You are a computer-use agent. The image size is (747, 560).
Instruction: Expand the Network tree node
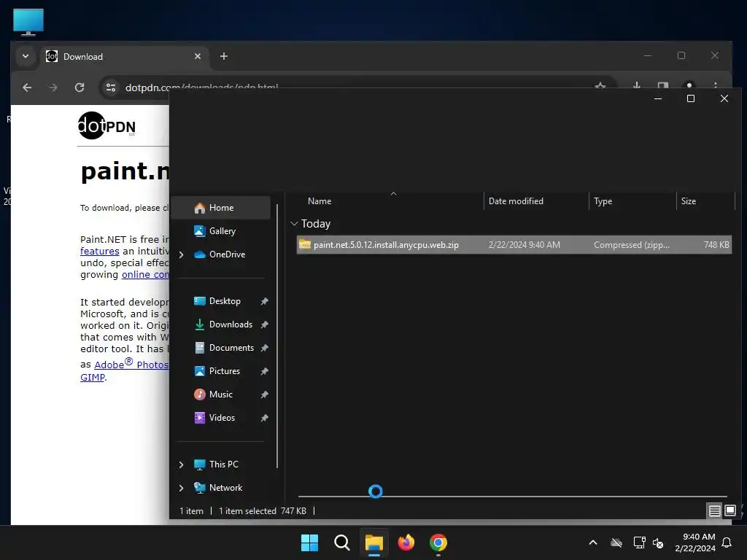[181, 488]
